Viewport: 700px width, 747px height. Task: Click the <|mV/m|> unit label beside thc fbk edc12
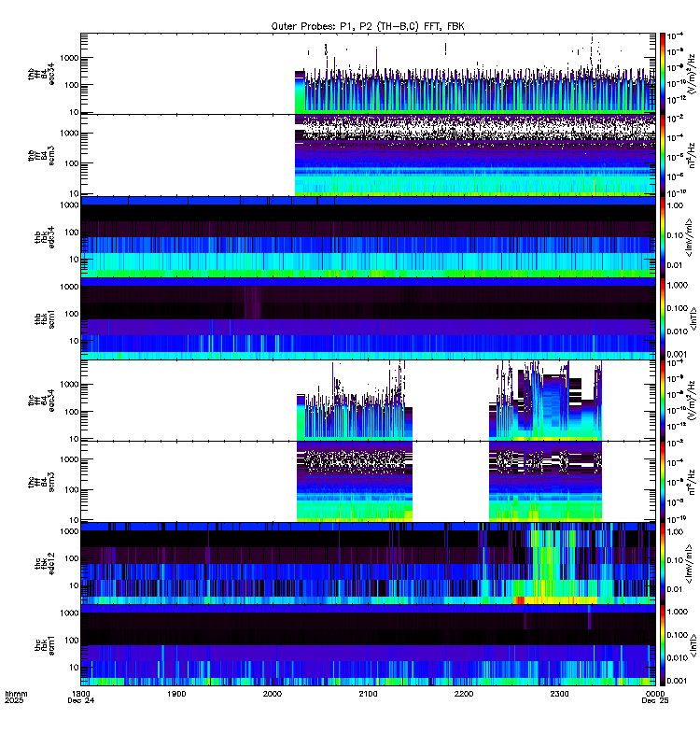tap(689, 564)
